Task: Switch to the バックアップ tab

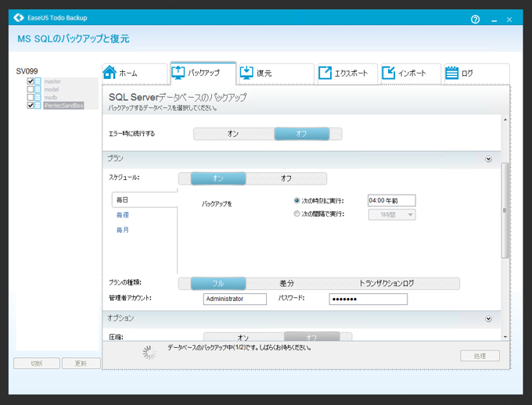Action: [x=203, y=73]
